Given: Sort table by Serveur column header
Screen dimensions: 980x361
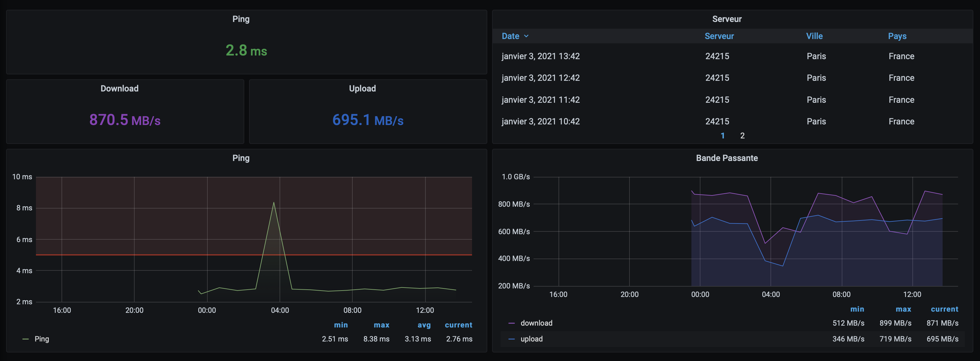Looking at the screenshot, I should [x=719, y=36].
